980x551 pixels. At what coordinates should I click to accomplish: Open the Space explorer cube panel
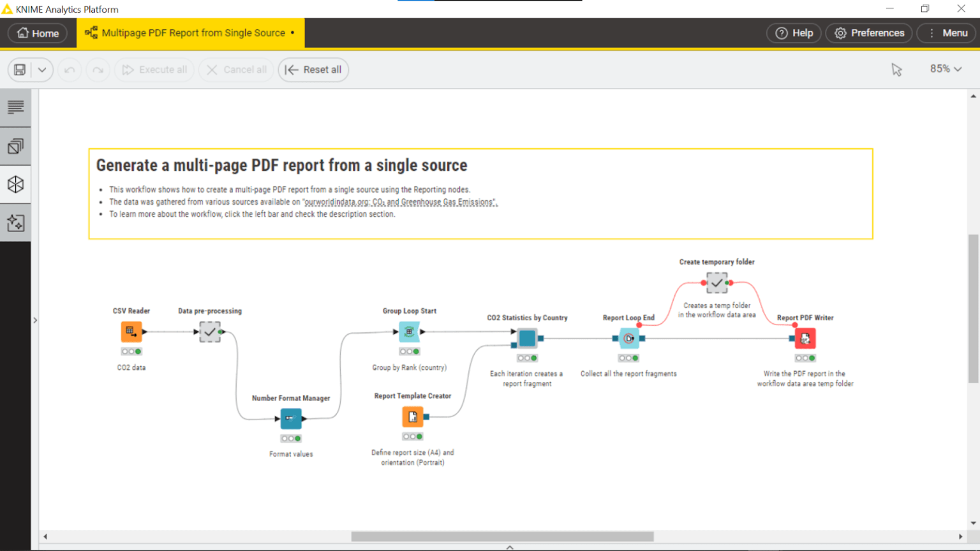(x=15, y=184)
